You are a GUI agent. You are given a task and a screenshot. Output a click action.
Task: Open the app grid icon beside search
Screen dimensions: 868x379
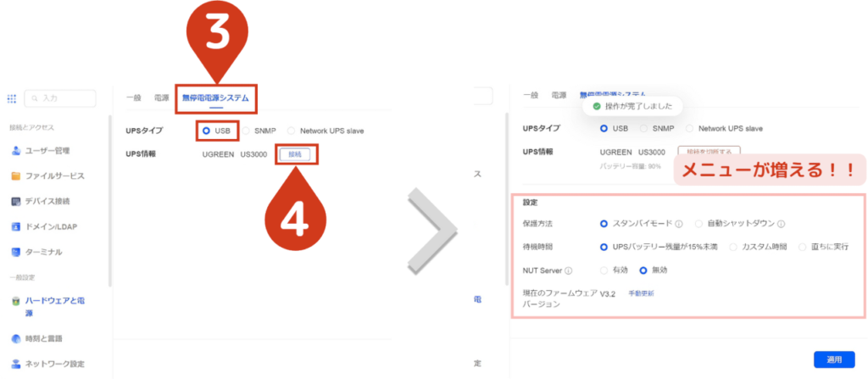tap(12, 98)
